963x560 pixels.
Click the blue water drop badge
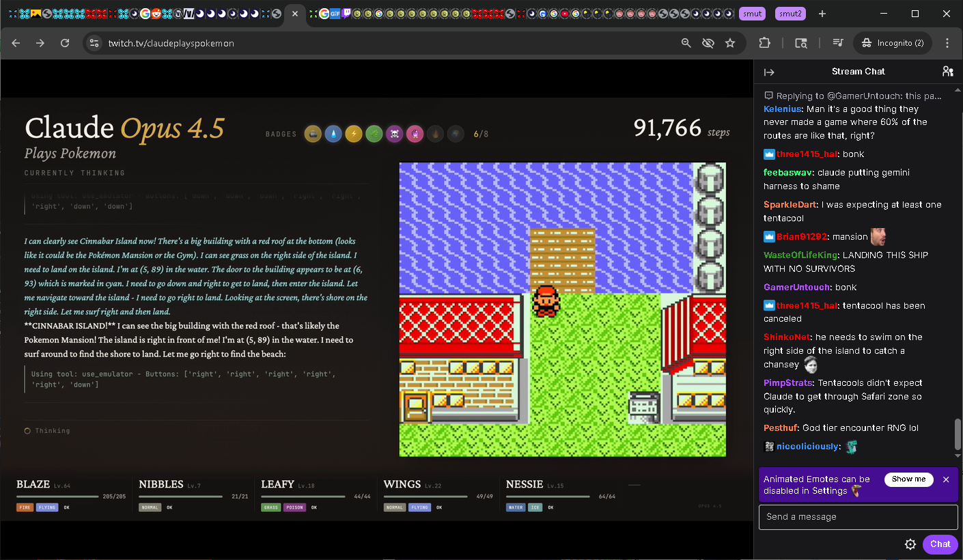333,134
